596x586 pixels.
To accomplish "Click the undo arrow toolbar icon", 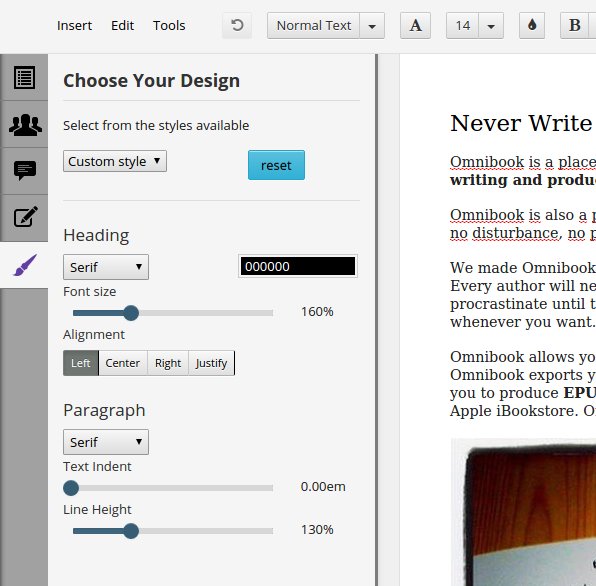I will (237, 25).
